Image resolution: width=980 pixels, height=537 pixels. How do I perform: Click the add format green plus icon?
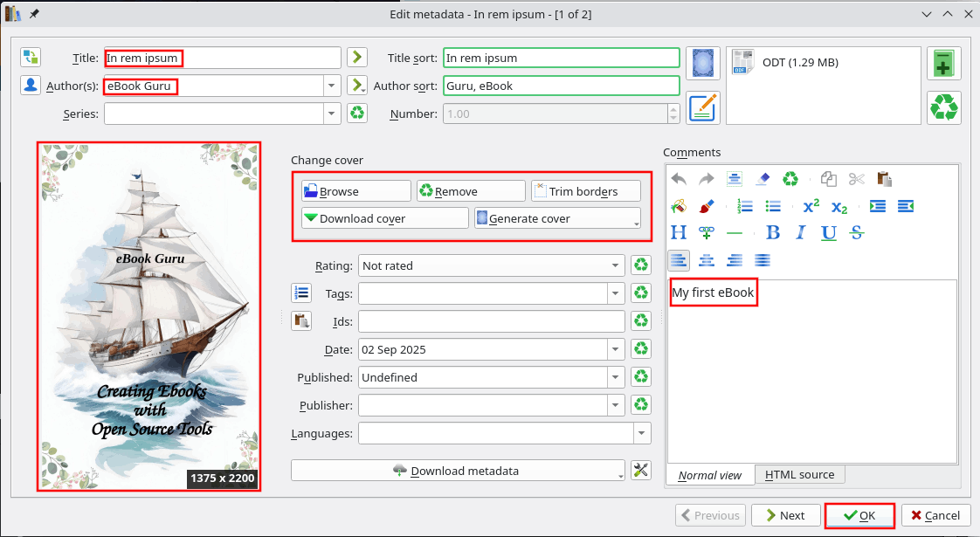pyautogui.click(x=943, y=65)
